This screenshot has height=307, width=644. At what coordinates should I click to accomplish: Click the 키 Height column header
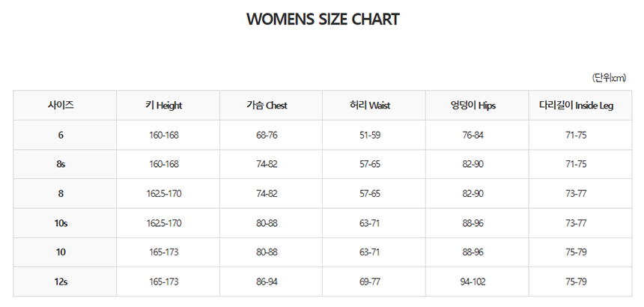pyautogui.click(x=164, y=106)
